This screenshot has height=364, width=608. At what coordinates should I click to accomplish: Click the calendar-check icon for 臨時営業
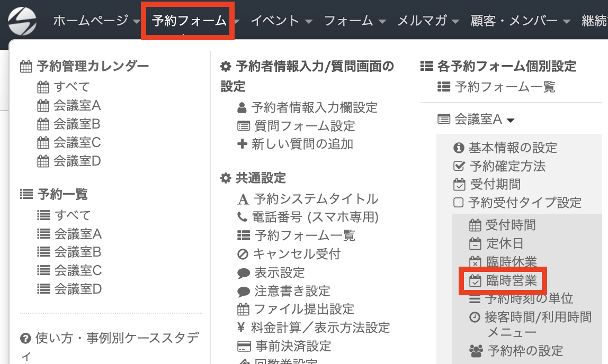click(475, 280)
